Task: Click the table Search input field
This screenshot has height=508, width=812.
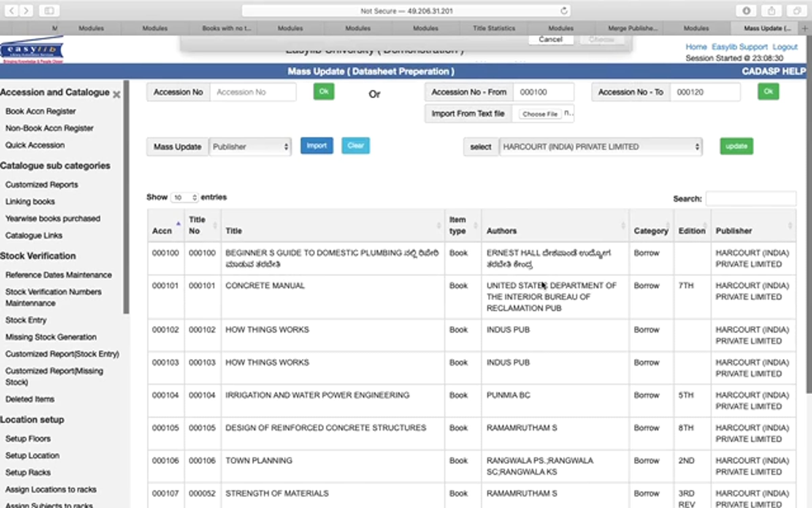Action: (751, 198)
